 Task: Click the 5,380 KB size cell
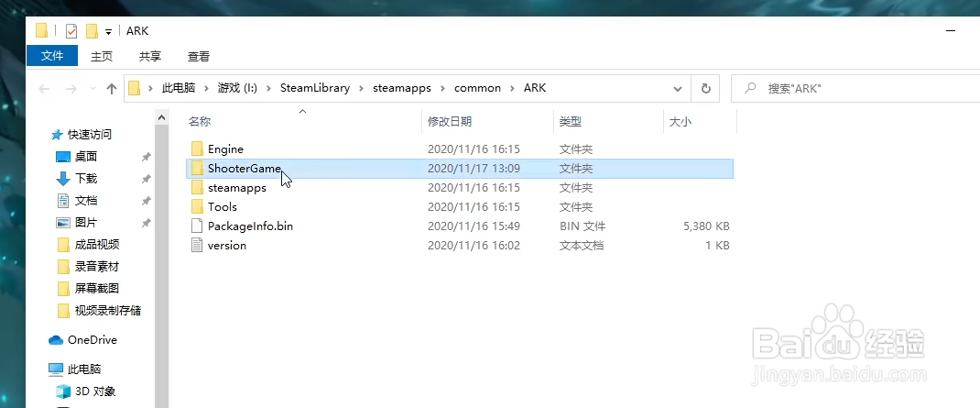(706, 226)
